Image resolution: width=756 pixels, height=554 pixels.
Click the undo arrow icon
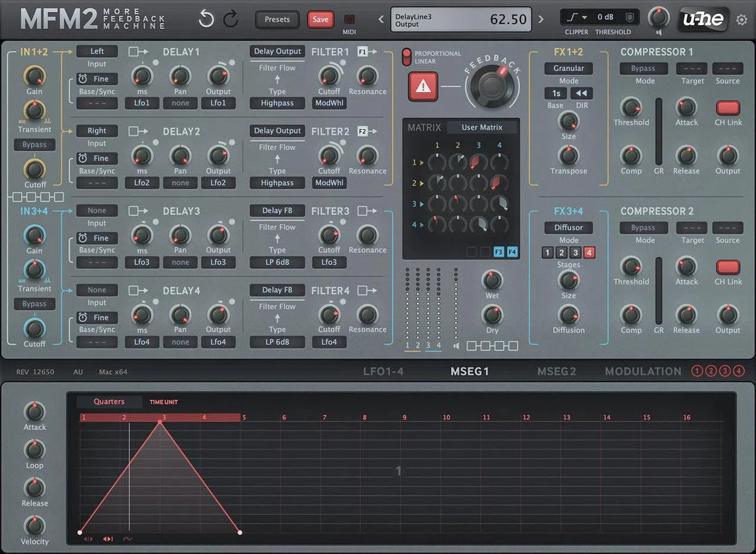click(206, 20)
